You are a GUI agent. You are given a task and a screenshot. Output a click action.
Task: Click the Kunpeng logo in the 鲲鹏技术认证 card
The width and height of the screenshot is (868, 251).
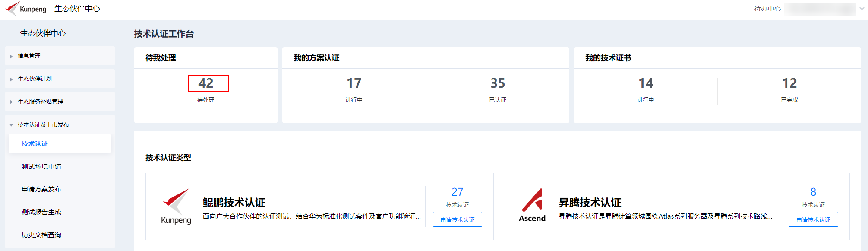click(x=176, y=207)
